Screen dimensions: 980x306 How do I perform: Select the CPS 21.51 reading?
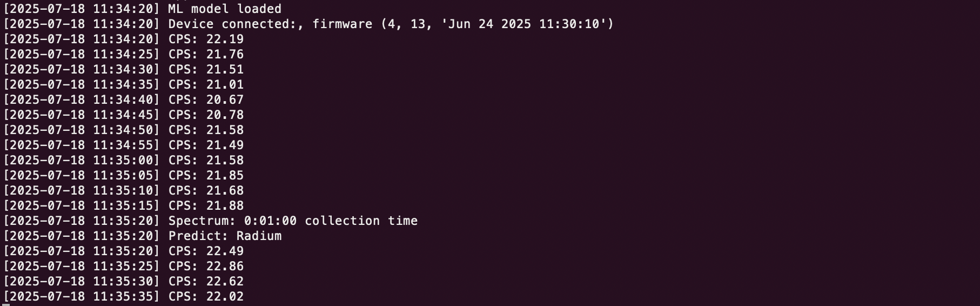click(x=225, y=69)
